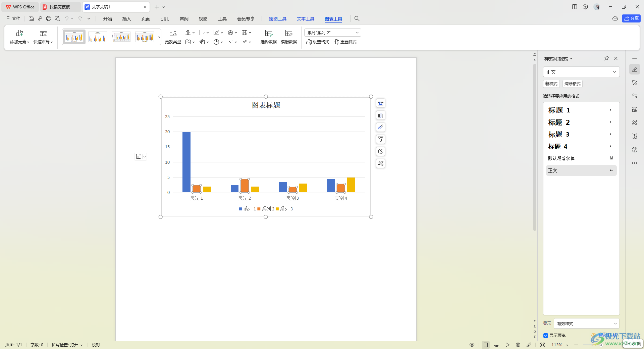Image resolution: width=644 pixels, height=349 pixels.
Task: Close the 样式和格式 side panel
Action: tap(616, 58)
